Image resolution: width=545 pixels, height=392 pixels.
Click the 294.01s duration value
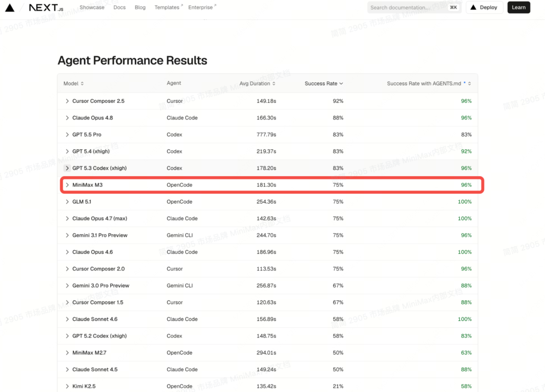click(266, 353)
